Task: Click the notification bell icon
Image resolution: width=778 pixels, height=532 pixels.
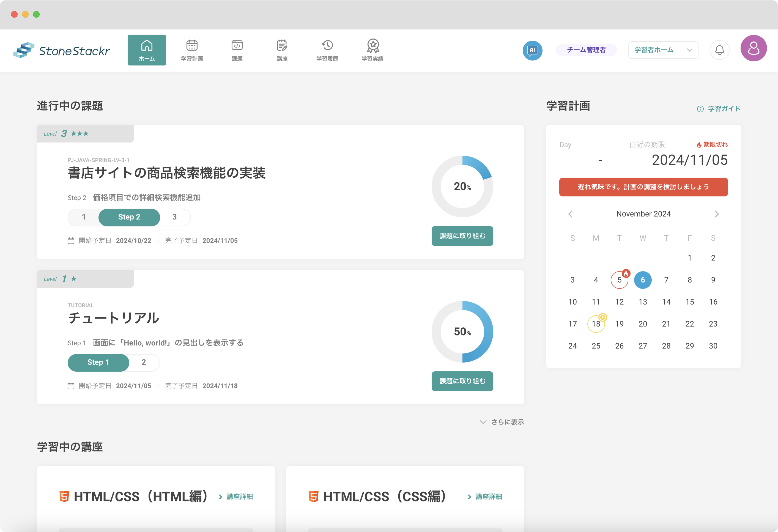Action: tap(719, 50)
